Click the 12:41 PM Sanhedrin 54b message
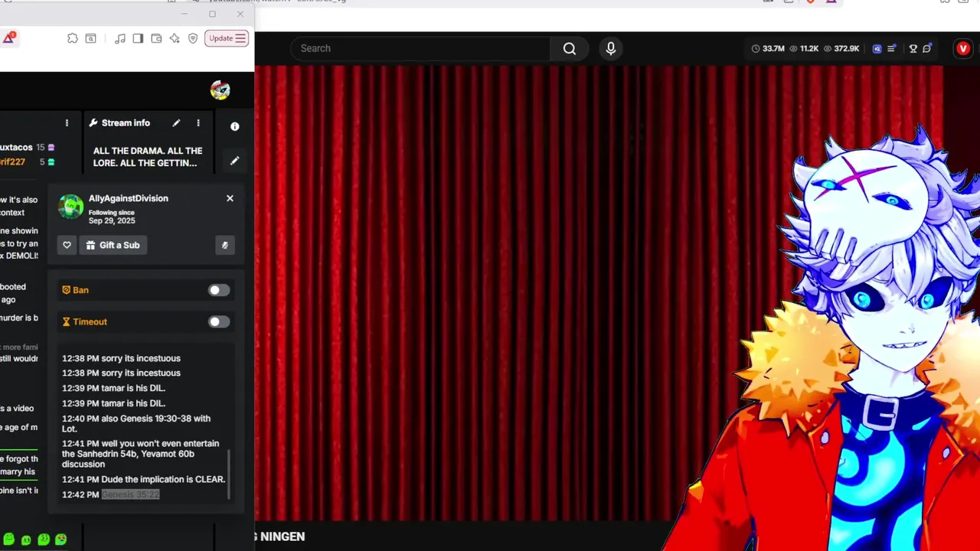Screen dimensions: 980x551 click(141, 454)
